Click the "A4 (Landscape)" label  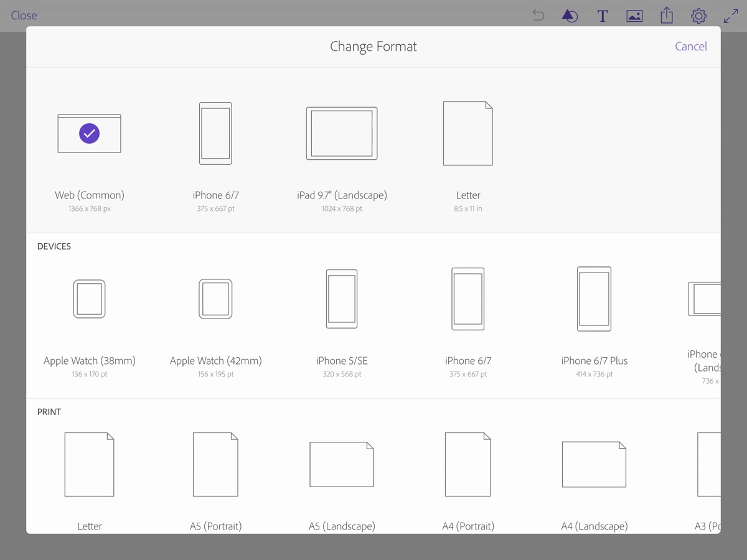point(594,526)
